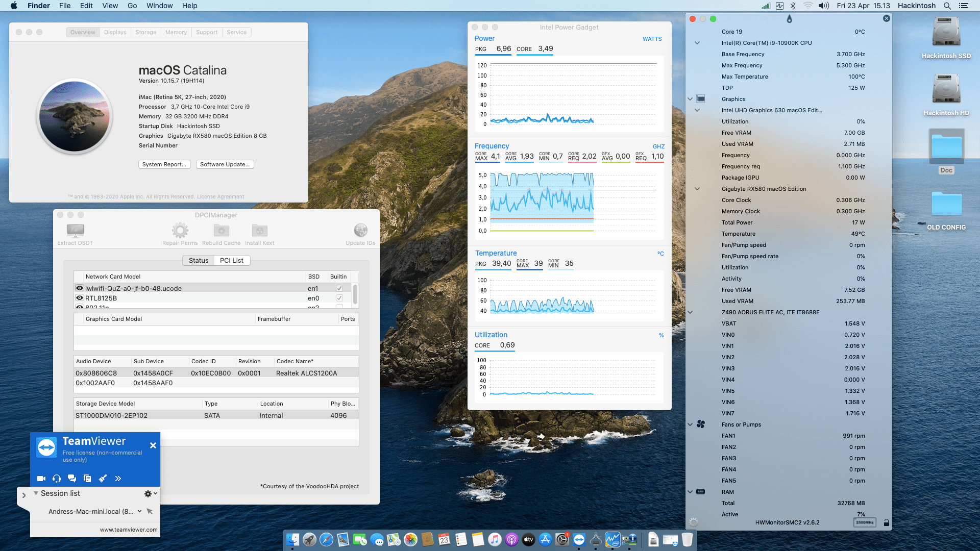Screen dimensions: 980x551
Task: Switch to Storage tab in About This Mac
Action: [146, 32]
